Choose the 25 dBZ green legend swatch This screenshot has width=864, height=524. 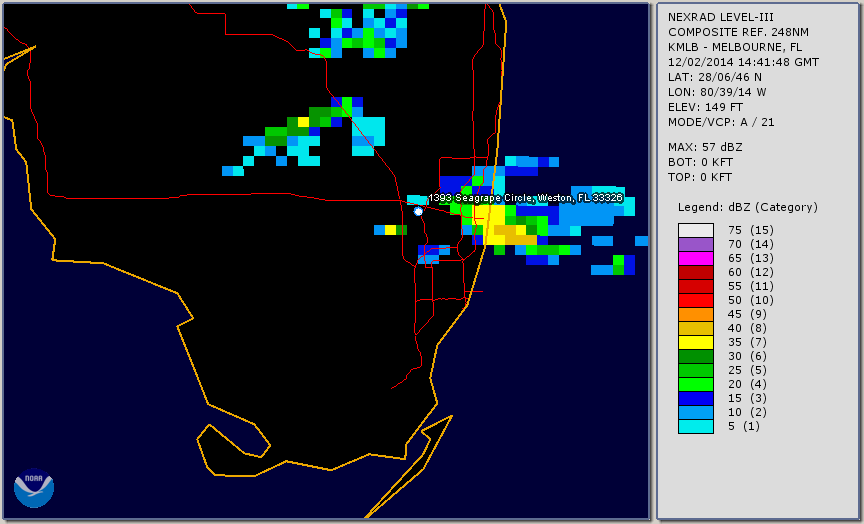point(696,370)
